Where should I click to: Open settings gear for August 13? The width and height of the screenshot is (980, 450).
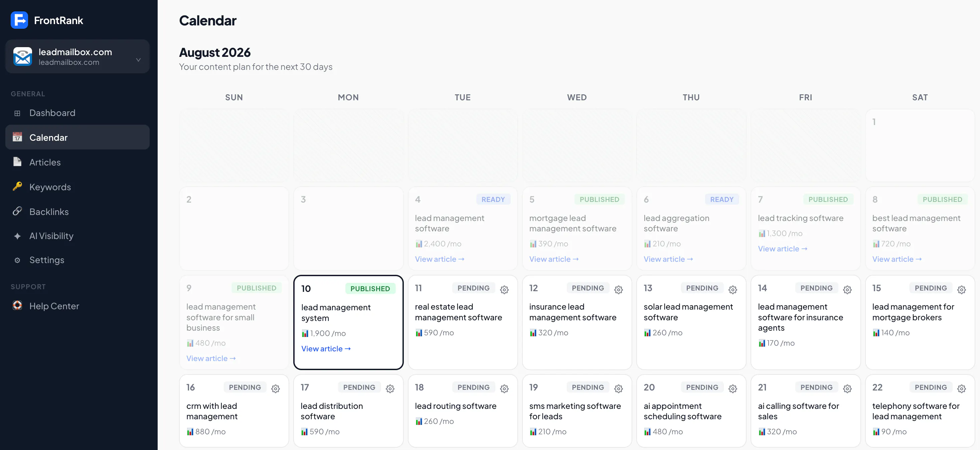732,290
